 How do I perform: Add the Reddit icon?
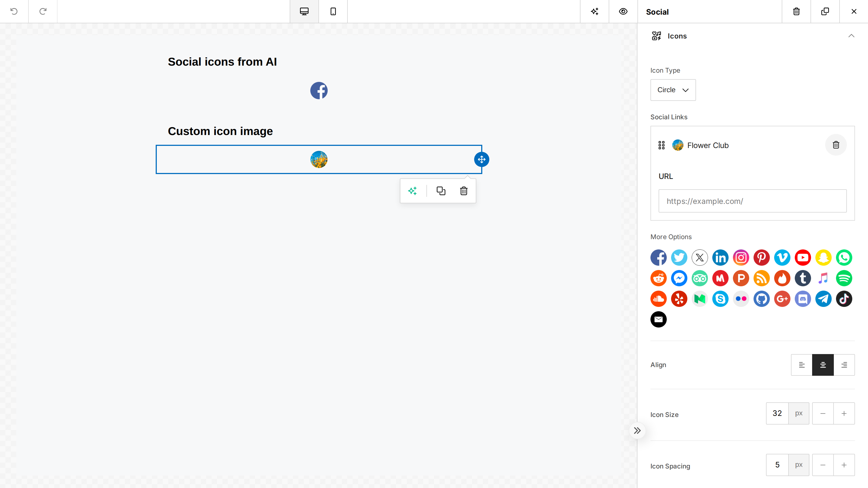tap(658, 278)
